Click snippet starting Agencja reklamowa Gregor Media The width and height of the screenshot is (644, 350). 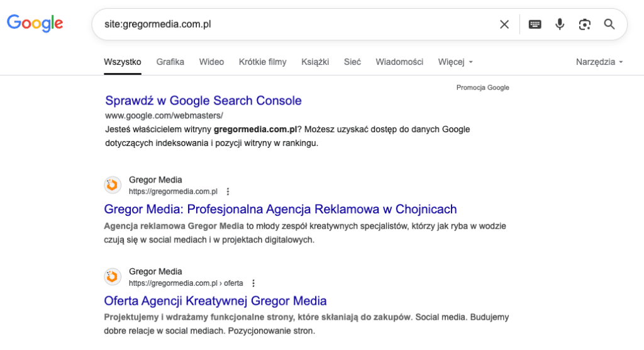pyautogui.click(x=305, y=233)
